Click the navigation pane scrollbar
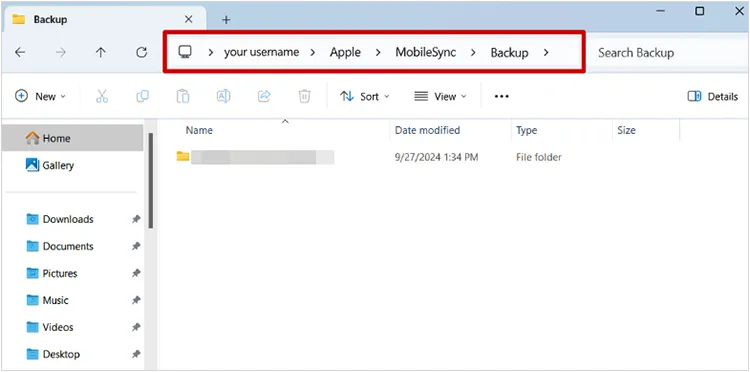The height and width of the screenshot is (372, 750). 151,181
